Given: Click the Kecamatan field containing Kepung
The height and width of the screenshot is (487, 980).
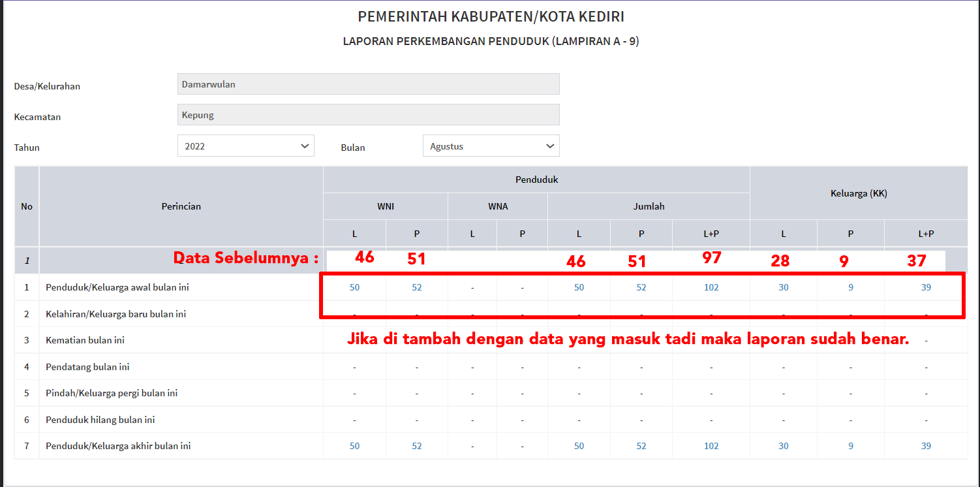Looking at the screenshot, I should point(368,114).
